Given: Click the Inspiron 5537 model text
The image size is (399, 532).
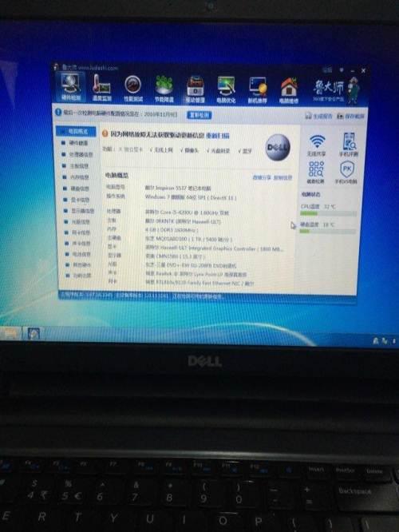Looking at the screenshot, I should coord(178,188).
